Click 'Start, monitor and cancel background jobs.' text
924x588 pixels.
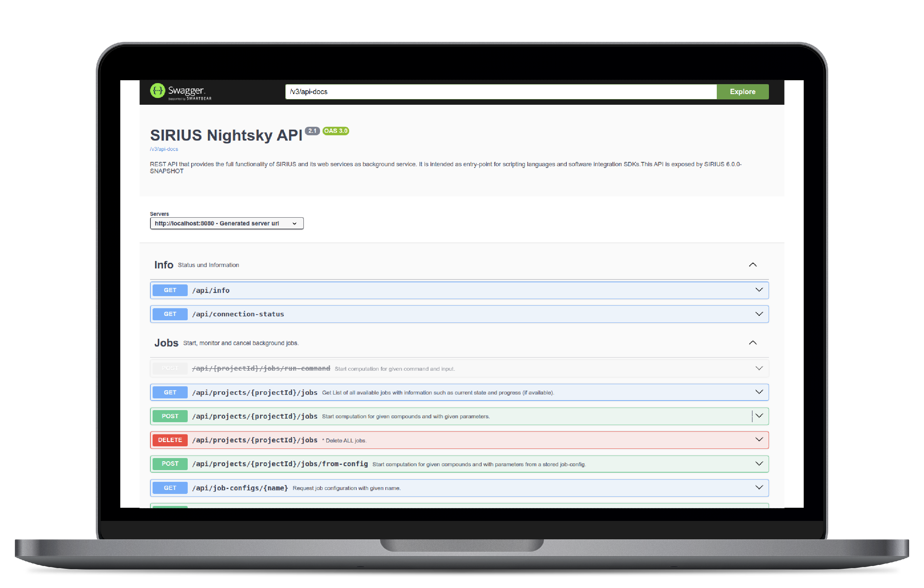[241, 343]
